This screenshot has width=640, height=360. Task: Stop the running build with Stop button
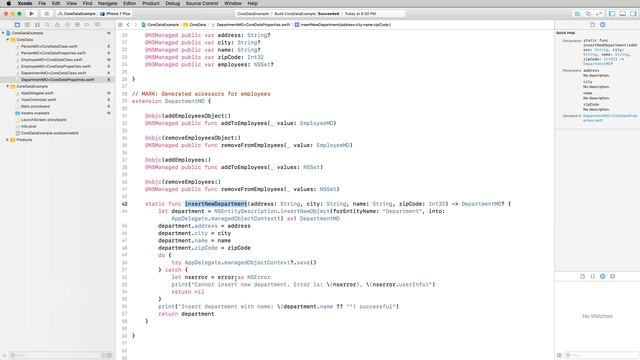pyautogui.click(x=47, y=14)
